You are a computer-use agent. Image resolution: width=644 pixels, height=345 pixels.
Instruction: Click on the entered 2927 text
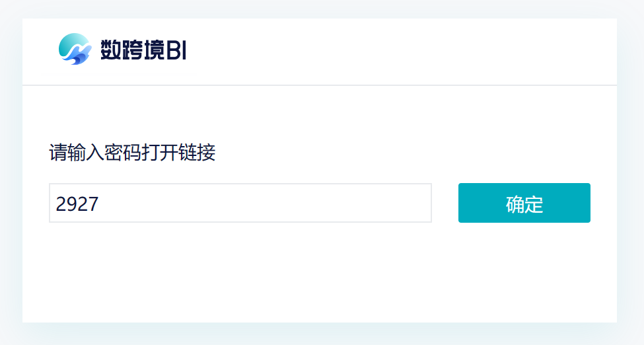(77, 204)
